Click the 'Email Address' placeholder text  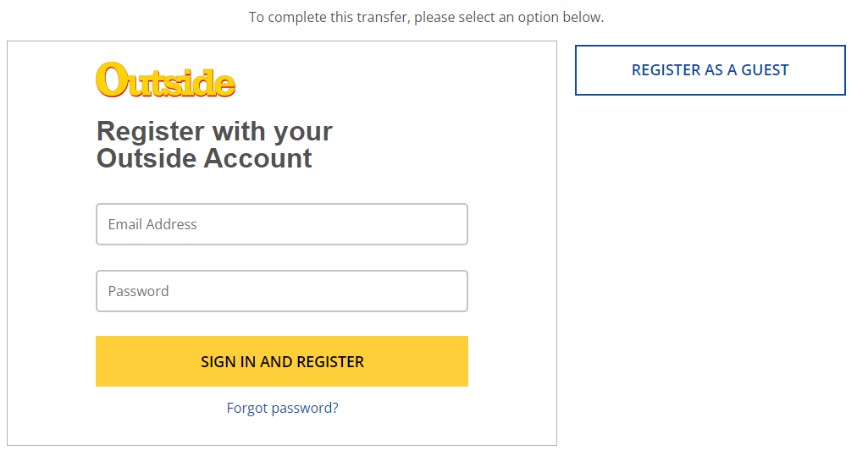tap(152, 224)
